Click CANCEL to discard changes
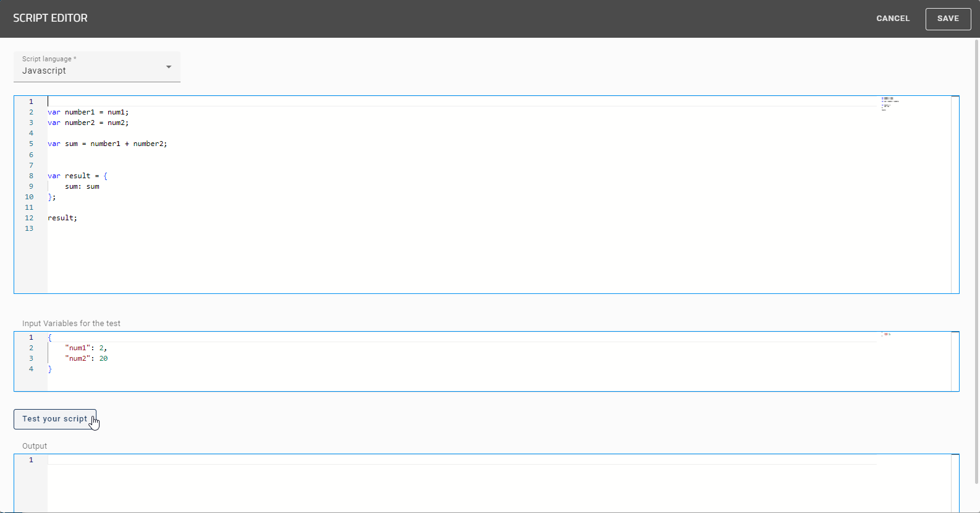Image resolution: width=980 pixels, height=513 pixels. (893, 19)
